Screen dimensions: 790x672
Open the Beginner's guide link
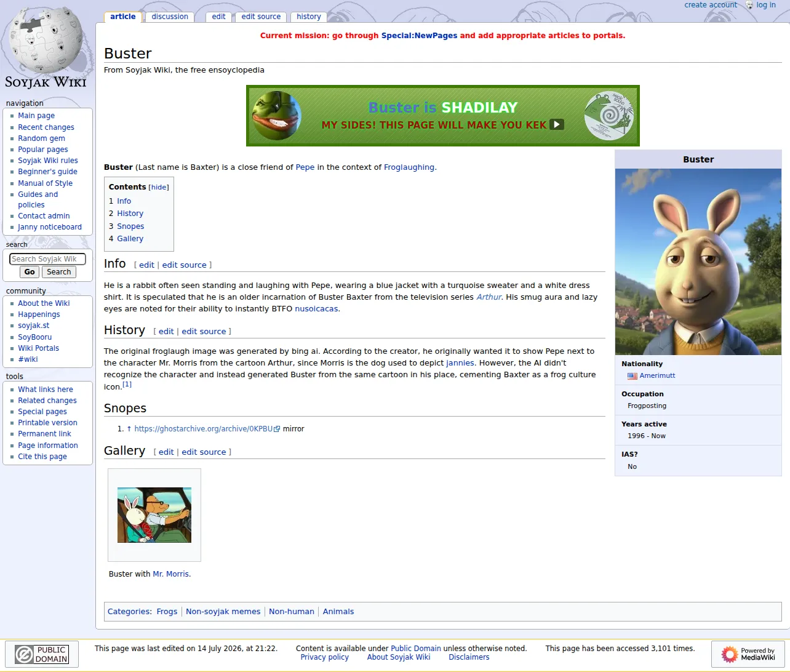(47, 172)
